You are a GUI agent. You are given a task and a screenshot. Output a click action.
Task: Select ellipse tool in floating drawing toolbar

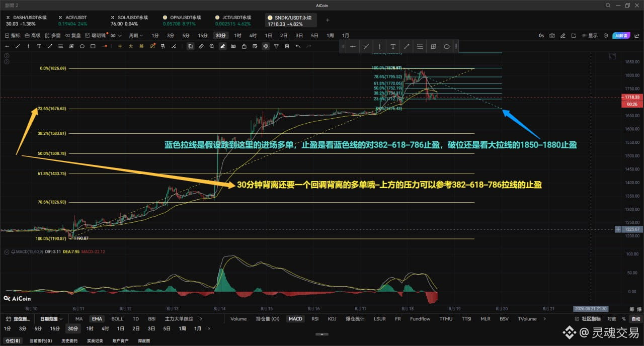447,47
